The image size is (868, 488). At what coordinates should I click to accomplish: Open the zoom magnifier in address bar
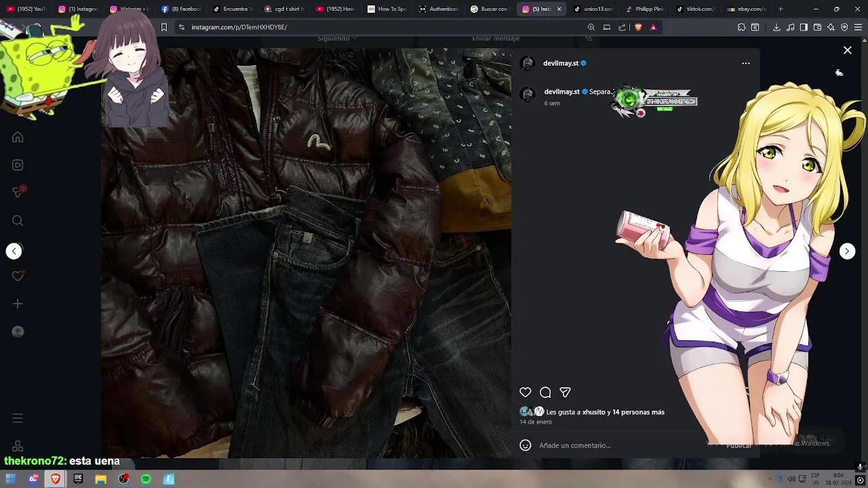tap(591, 27)
